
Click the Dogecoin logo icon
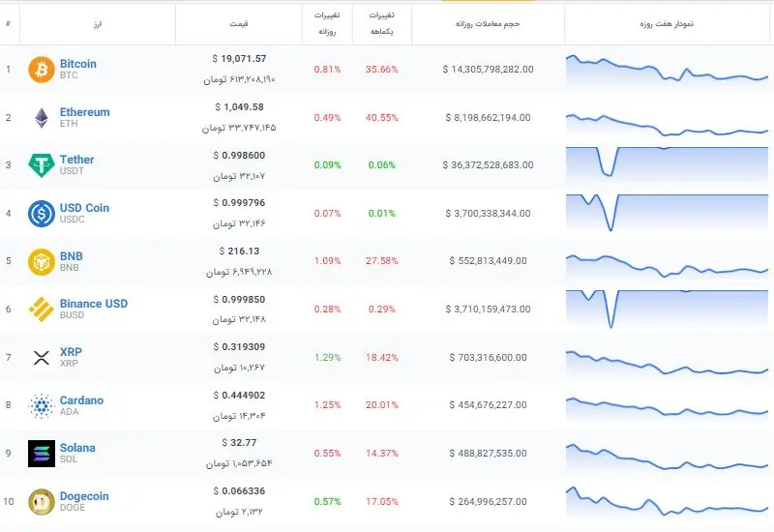pyautogui.click(x=42, y=502)
